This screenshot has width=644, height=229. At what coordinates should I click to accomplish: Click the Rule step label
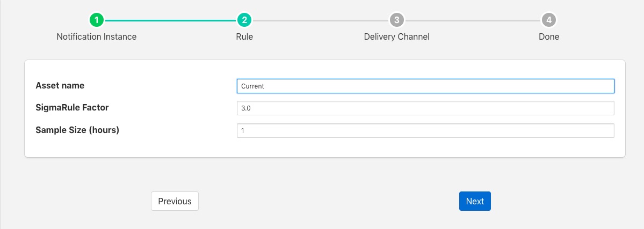[244, 37]
